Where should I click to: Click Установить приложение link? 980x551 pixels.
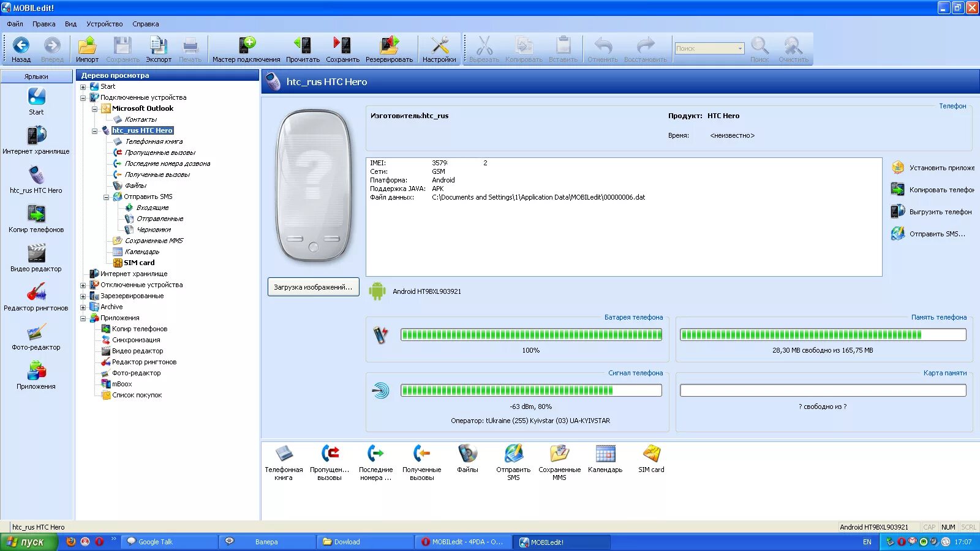pos(932,168)
